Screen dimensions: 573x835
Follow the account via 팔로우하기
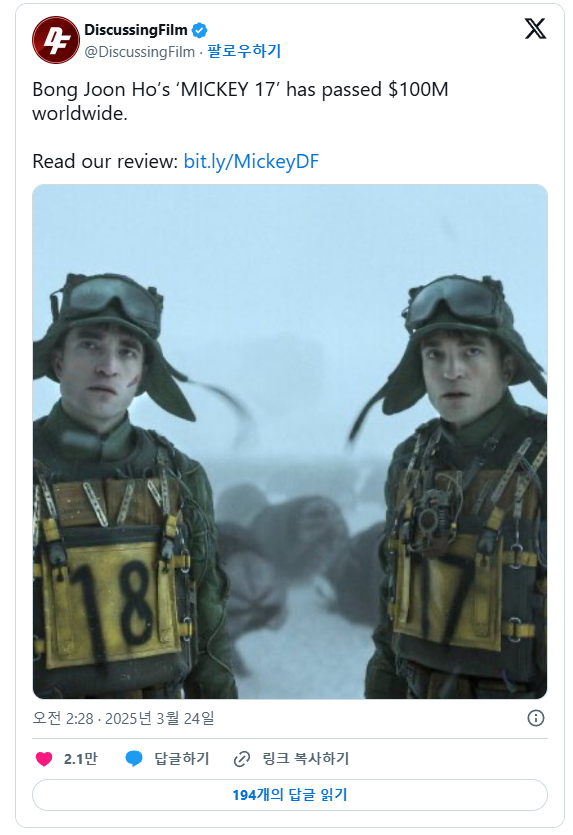click(x=244, y=51)
